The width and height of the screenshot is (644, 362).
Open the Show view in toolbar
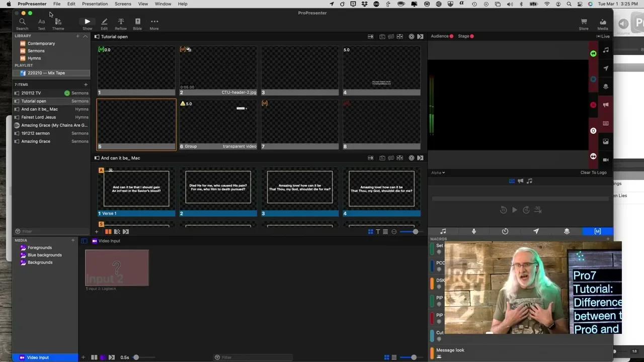[x=87, y=24]
